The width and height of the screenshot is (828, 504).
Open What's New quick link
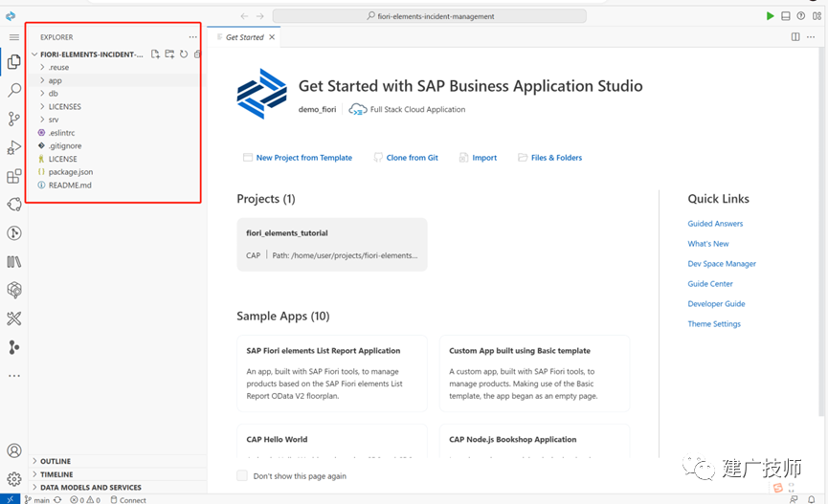tap(708, 243)
